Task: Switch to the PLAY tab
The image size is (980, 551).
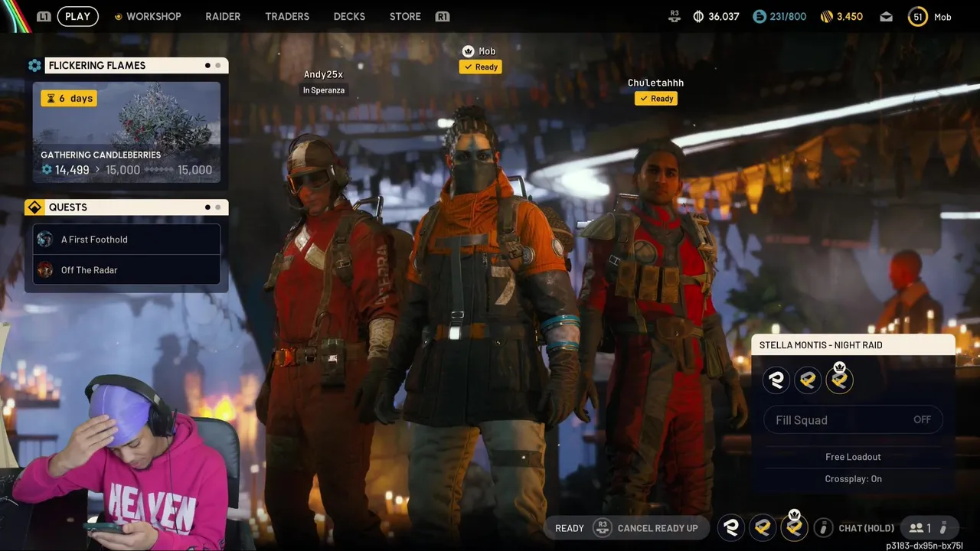Action: (78, 16)
